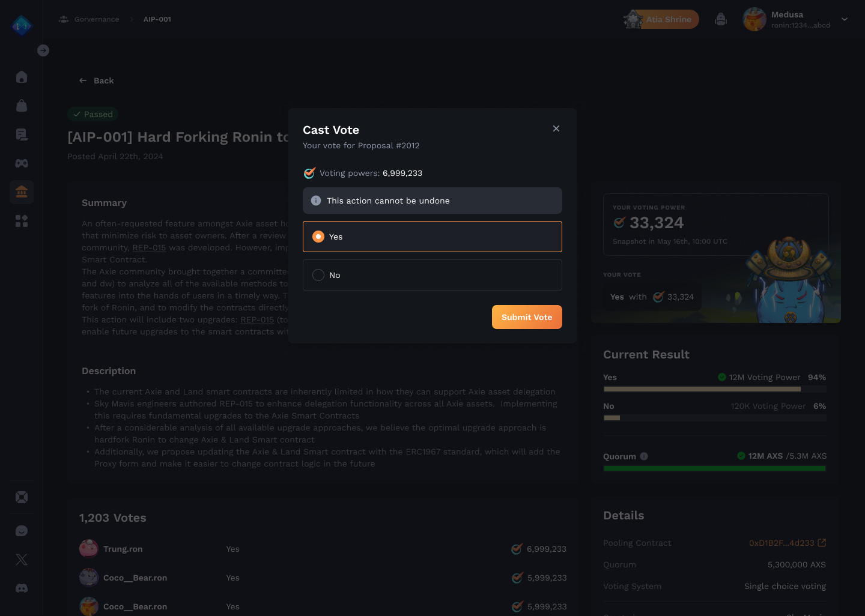Image resolution: width=865 pixels, height=616 pixels.
Task: Open the apps grid sidebar icon
Action: [22, 221]
